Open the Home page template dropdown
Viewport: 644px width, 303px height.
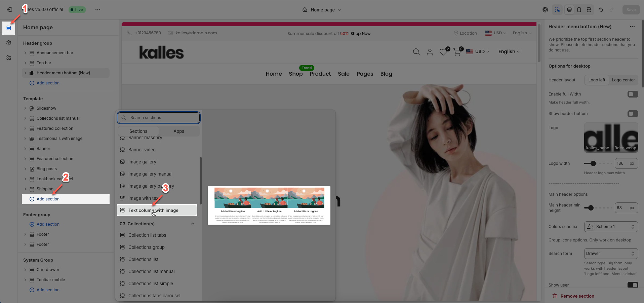[322, 10]
